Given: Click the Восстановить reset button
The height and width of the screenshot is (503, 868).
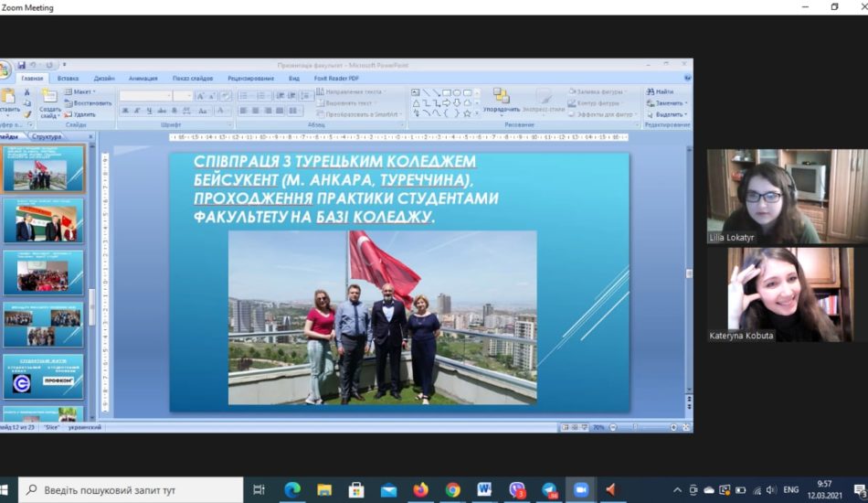Looking at the screenshot, I should (88, 103).
